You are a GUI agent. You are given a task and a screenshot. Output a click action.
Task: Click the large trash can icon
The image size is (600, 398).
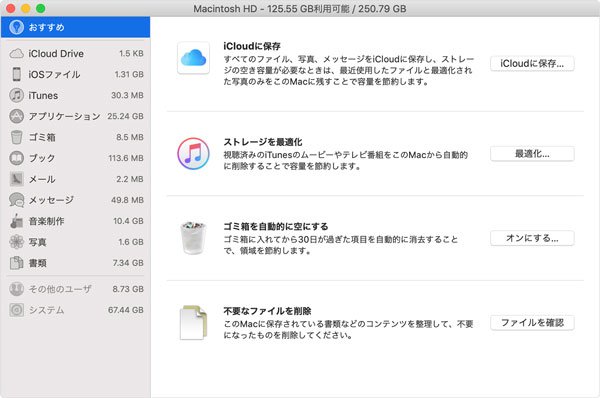click(193, 238)
